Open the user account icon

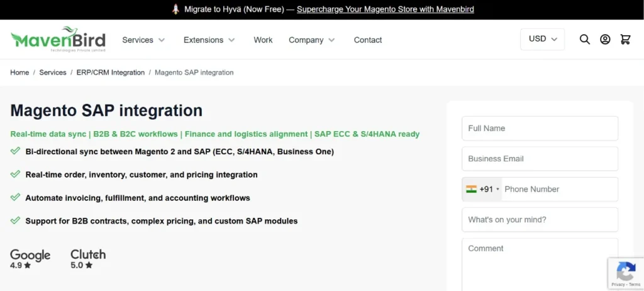[x=605, y=40]
